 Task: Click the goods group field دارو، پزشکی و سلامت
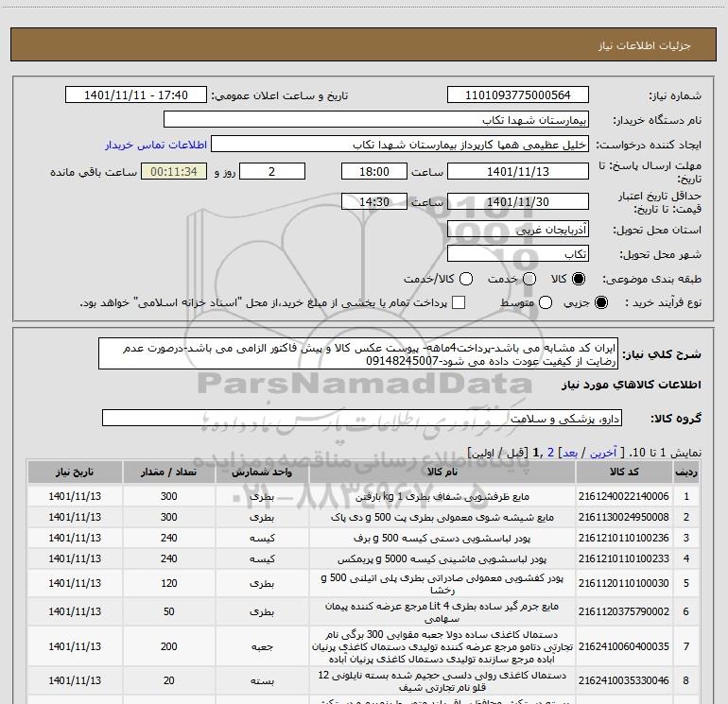362,418
